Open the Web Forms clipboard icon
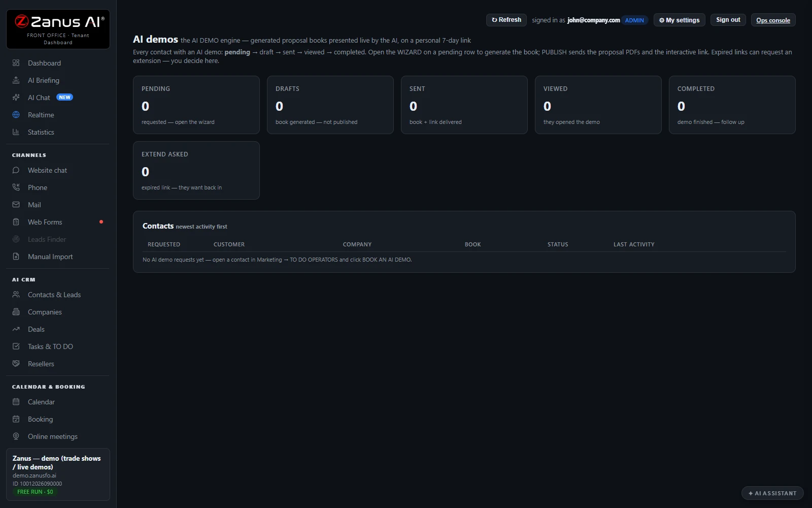This screenshot has height=508, width=812. pyautogui.click(x=16, y=222)
